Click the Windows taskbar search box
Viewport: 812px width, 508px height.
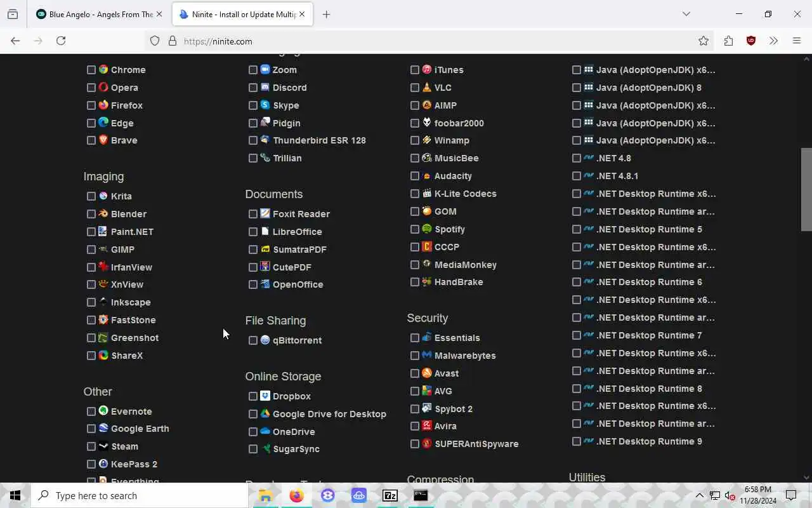pyautogui.click(x=140, y=496)
